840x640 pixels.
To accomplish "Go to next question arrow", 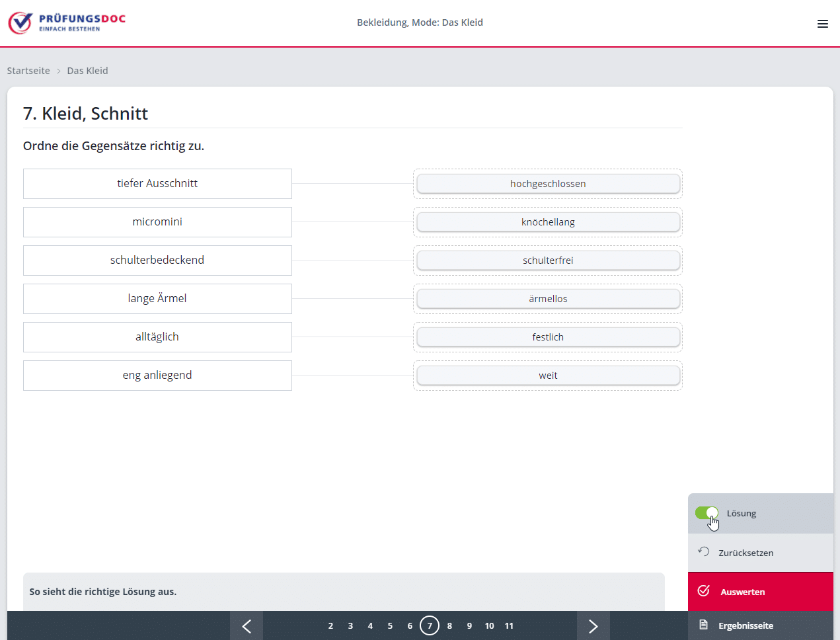I will click(593, 626).
